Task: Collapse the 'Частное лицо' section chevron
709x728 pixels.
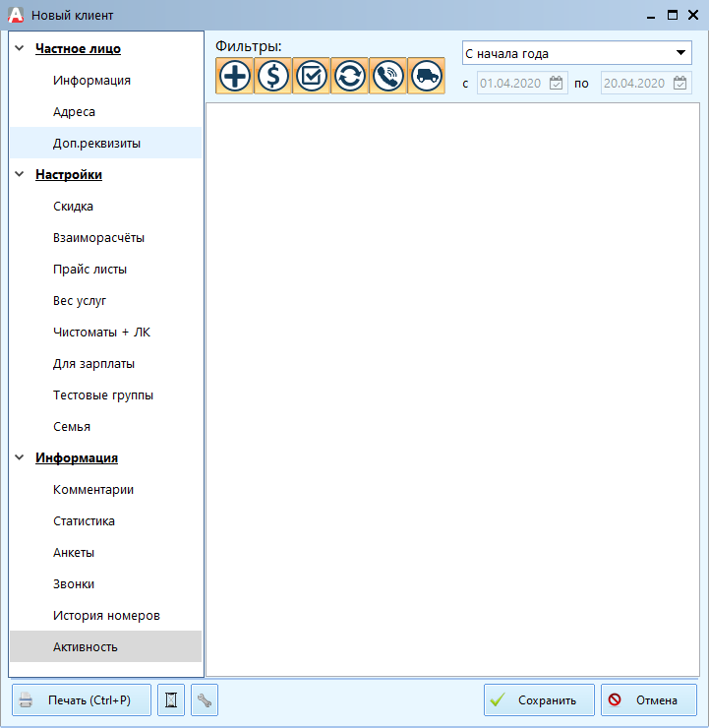Action: click(x=20, y=48)
